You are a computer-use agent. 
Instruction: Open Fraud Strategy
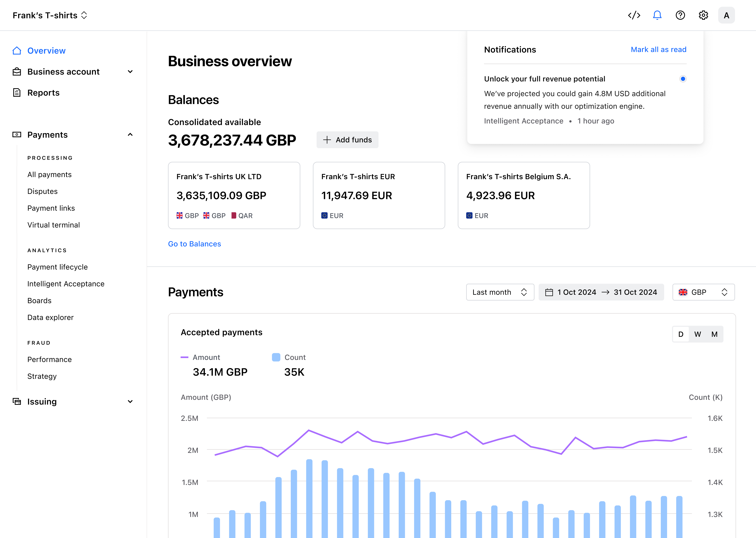(42, 376)
